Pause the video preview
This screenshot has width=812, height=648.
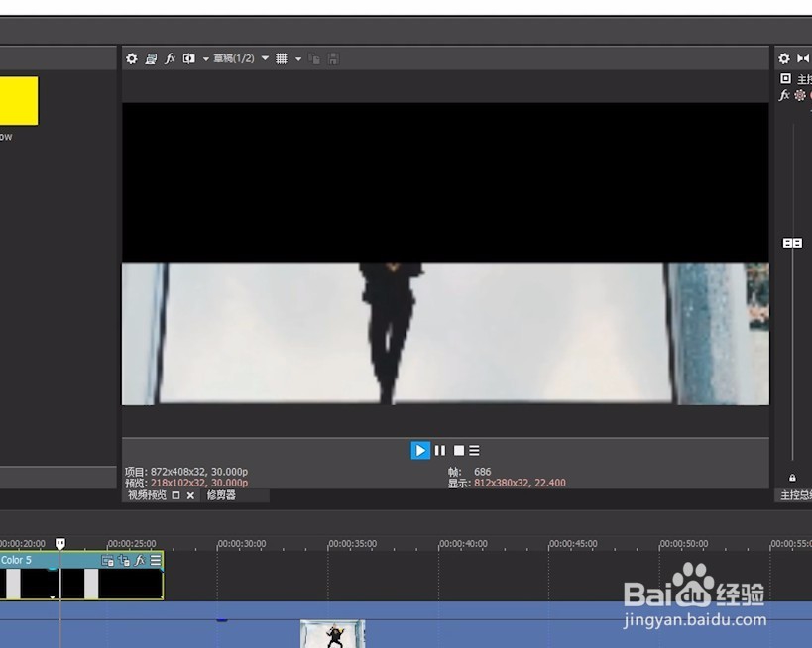pyautogui.click(x=440, y=450)
